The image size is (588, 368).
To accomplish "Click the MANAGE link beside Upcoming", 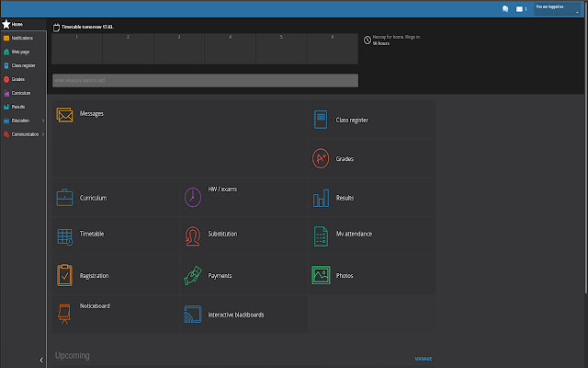I will 423,359.
